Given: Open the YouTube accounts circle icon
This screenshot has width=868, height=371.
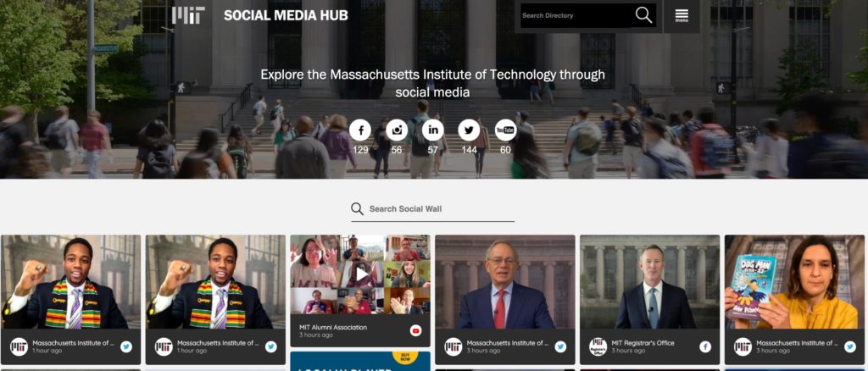Looking at the screenshot, I should pos(505,130).
